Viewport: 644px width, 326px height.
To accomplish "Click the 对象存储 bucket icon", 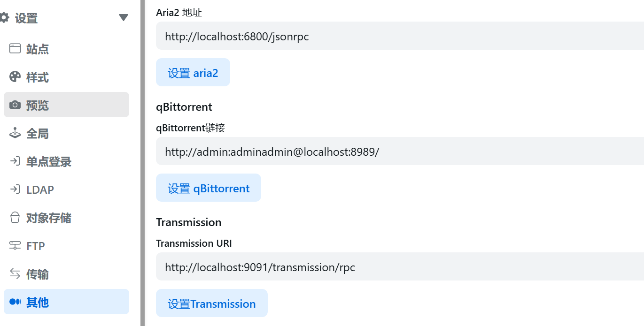I will tap(15, 218).
